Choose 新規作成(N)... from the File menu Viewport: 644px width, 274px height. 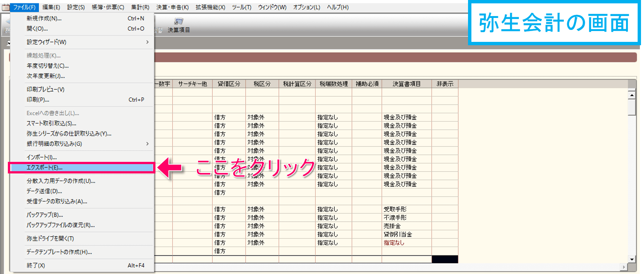(x=82, y=18)
